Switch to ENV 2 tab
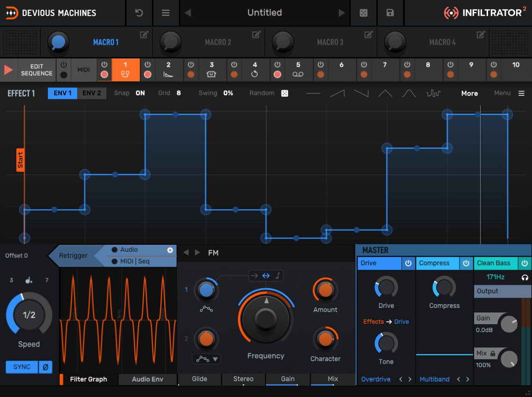 click(92, 93)
